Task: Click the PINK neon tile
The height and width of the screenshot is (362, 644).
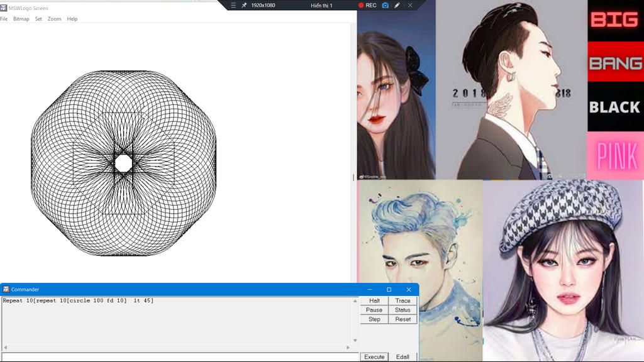Action: point(616,156)
